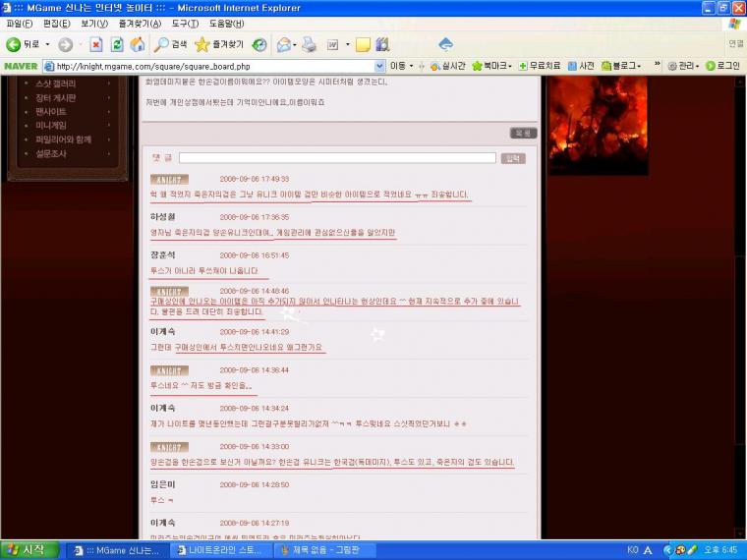
Task: Click the Windows 시작 Start button
Action: [x=29, y=550]
